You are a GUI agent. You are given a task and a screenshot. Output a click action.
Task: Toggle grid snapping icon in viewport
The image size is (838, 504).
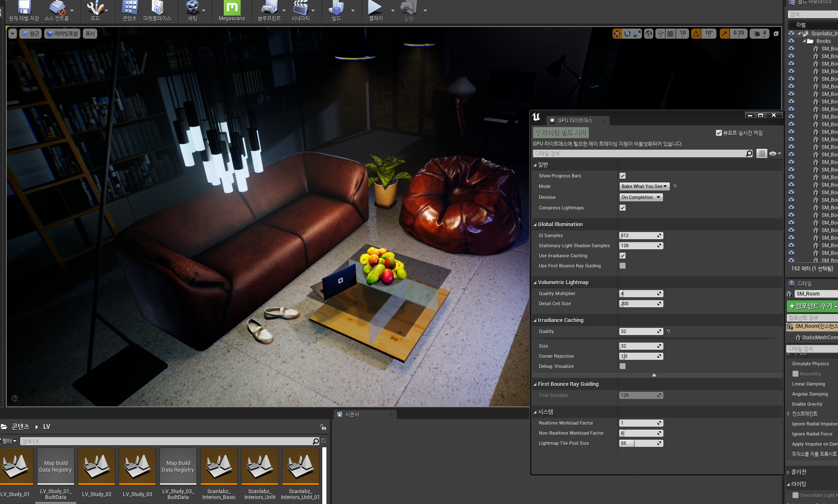[671, 34]
